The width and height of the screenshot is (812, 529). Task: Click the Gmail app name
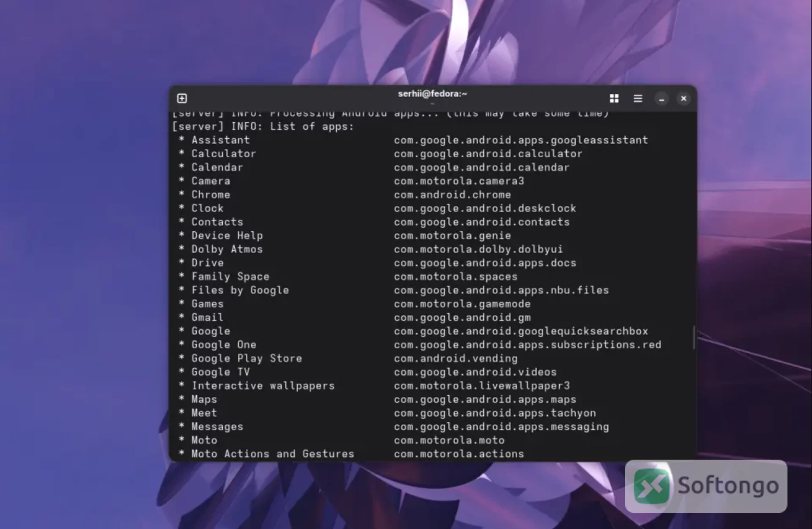(x=207, y=318)
